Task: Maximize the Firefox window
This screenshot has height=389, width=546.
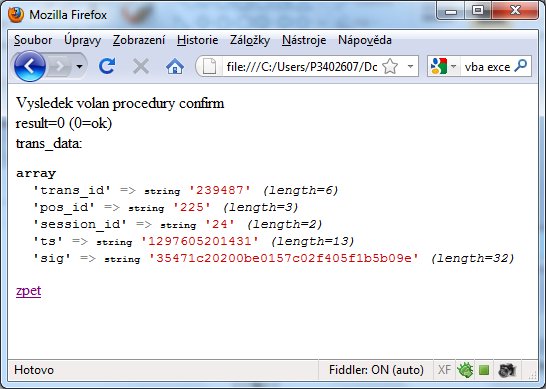Action: [x=478, y=11]
